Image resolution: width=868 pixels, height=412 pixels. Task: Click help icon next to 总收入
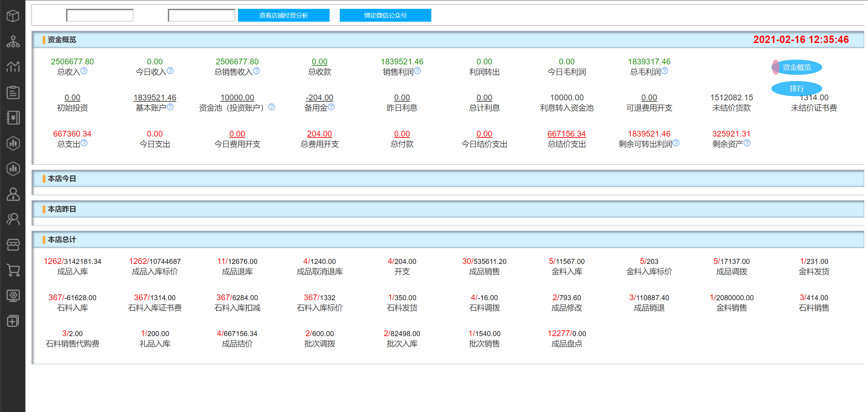coord(84,71)
